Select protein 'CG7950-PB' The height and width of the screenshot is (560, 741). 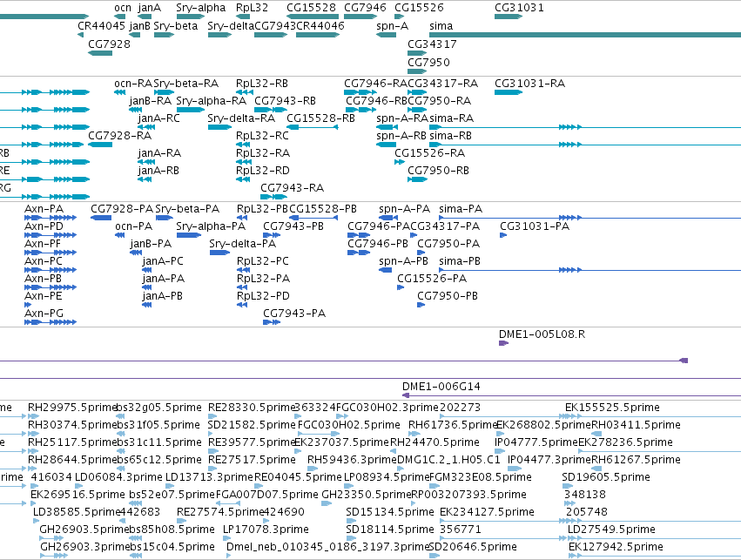click(x=448, y=296)
